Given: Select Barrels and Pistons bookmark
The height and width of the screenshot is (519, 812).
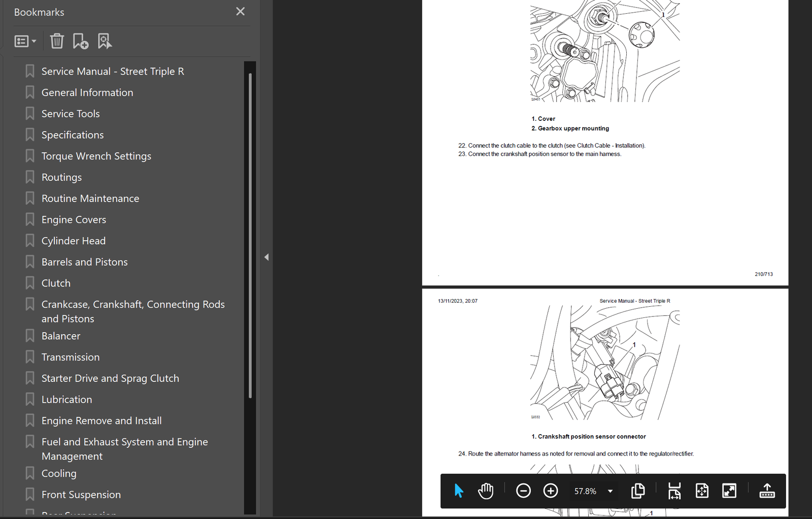Looking at the screenshot, I should [85, 262].
